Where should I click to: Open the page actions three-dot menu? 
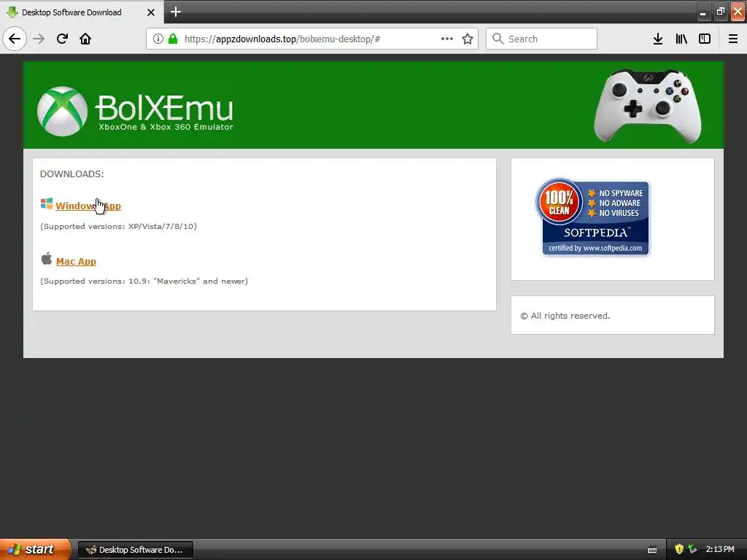(447, 39)
